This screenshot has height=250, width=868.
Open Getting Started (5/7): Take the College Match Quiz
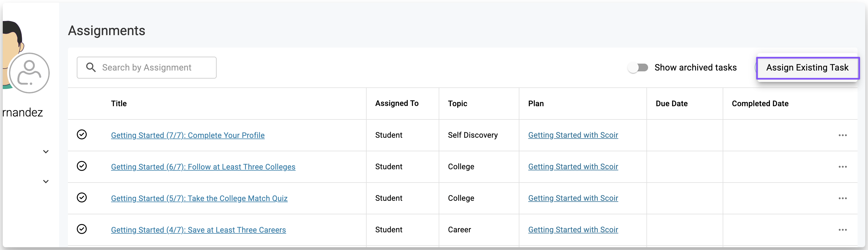[199, 198]
